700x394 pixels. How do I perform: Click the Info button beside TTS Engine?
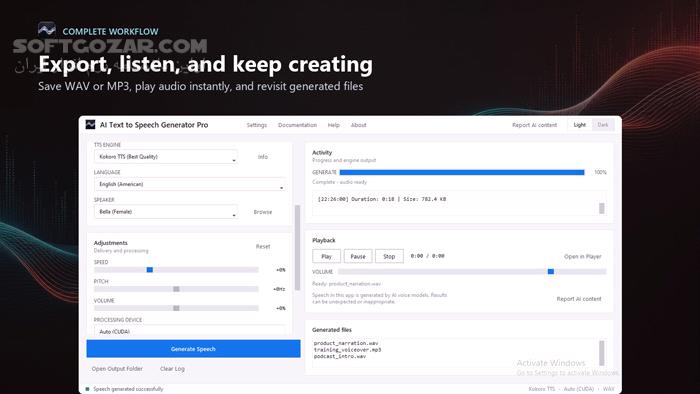click(x=263, y=157)
